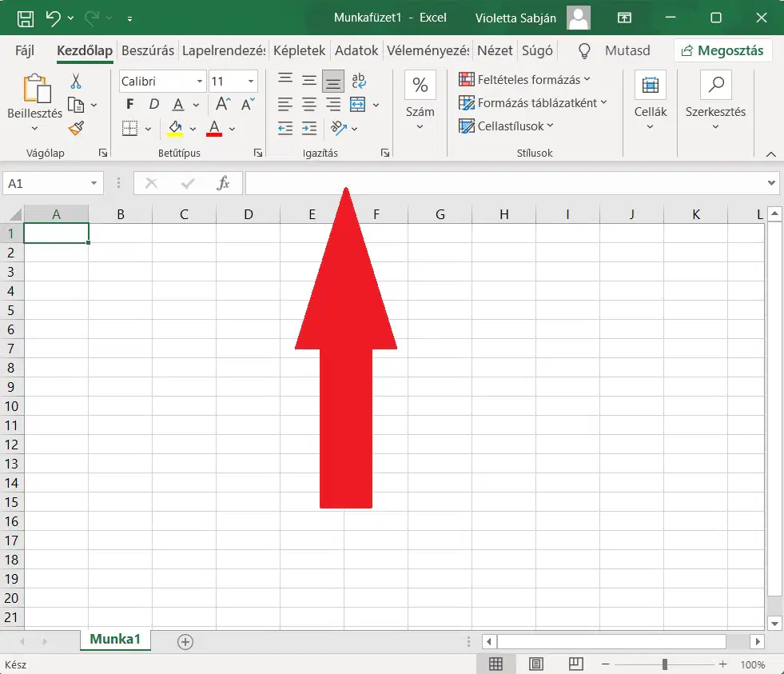Customize the Quick Access Toolbar
Image resolution: width=784 pixels, height=674 pixels.
[129, 19]
